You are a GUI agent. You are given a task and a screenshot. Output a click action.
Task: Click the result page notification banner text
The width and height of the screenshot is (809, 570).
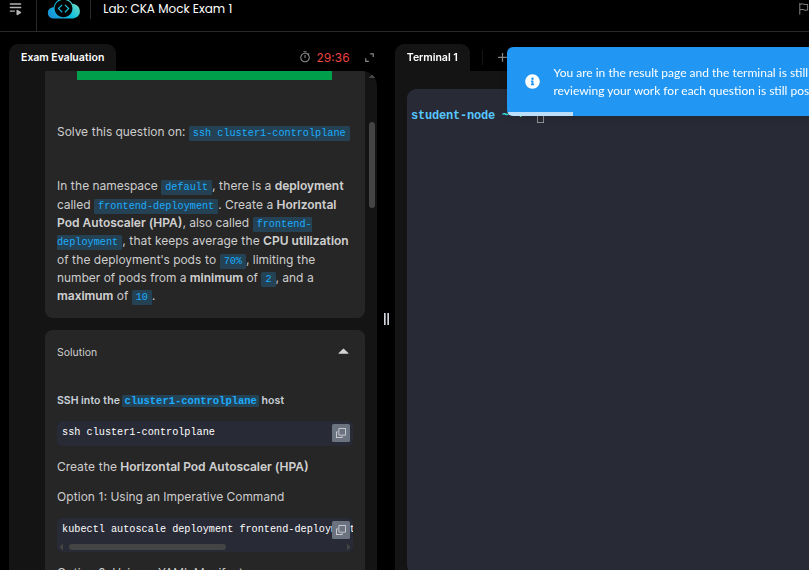[681, 82]
